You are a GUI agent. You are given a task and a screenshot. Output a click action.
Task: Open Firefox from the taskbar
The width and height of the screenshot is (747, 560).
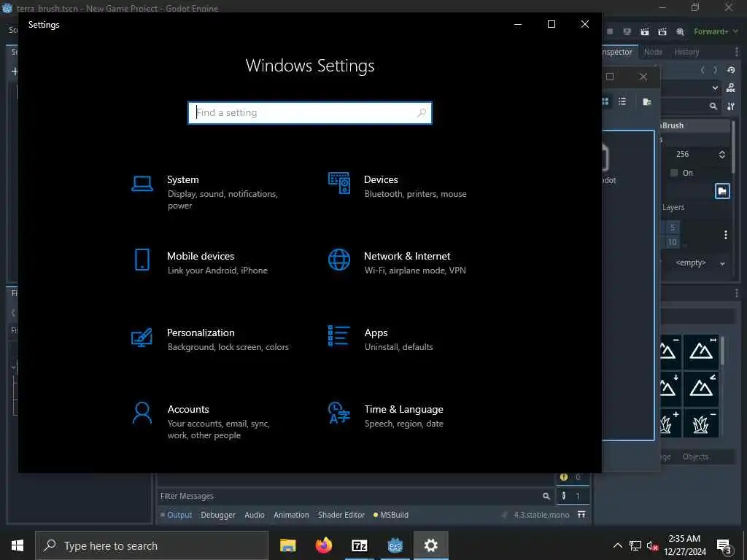(323, 545)
